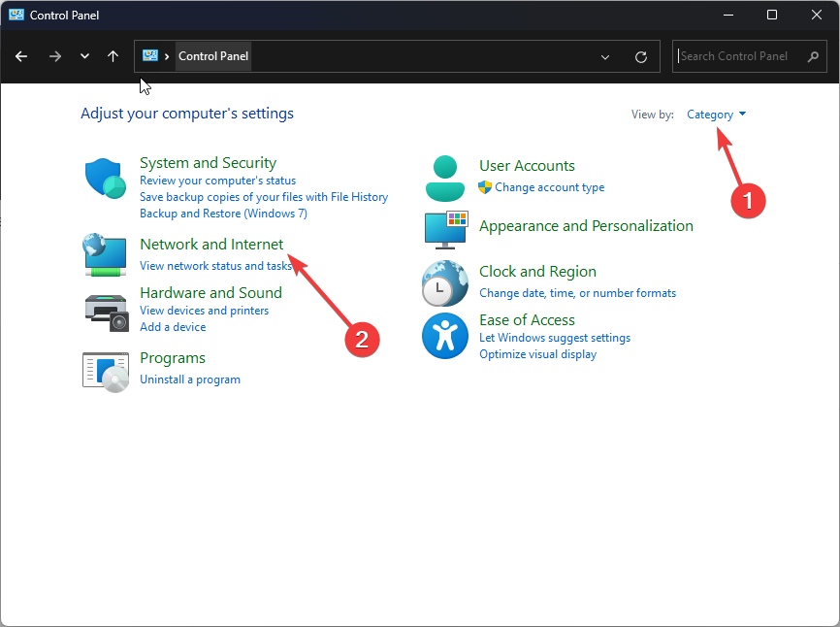Click the System and Security shield icon

click(105, 179)
